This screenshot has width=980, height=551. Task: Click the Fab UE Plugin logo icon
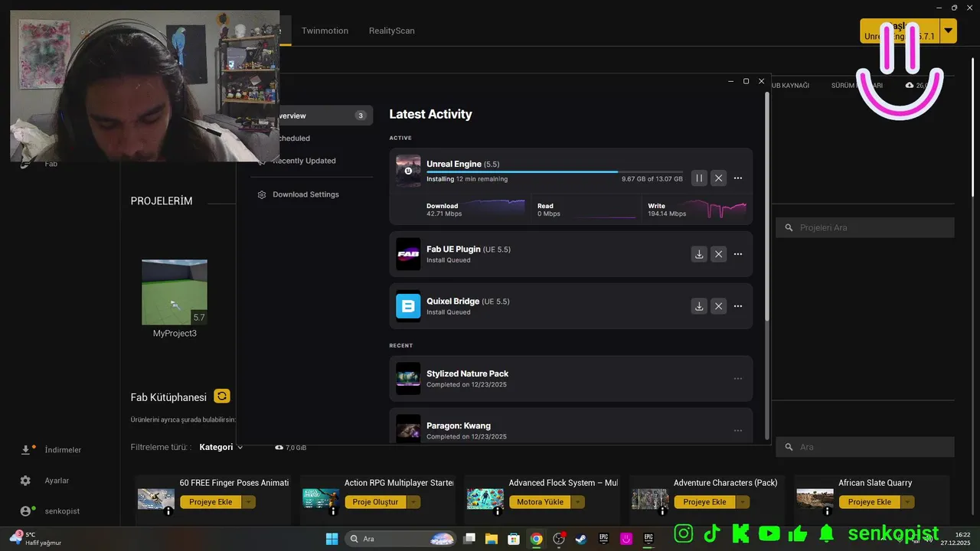pos(408,254)
